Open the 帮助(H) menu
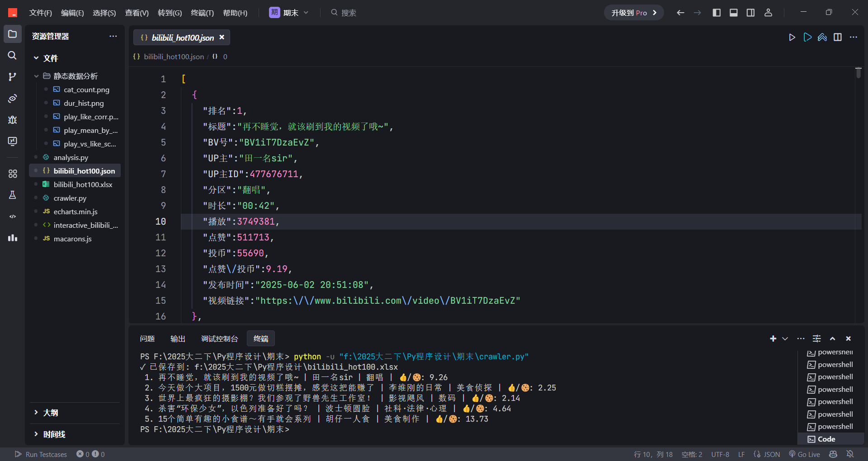Screen dimensions: 868x461 point(235,13)
